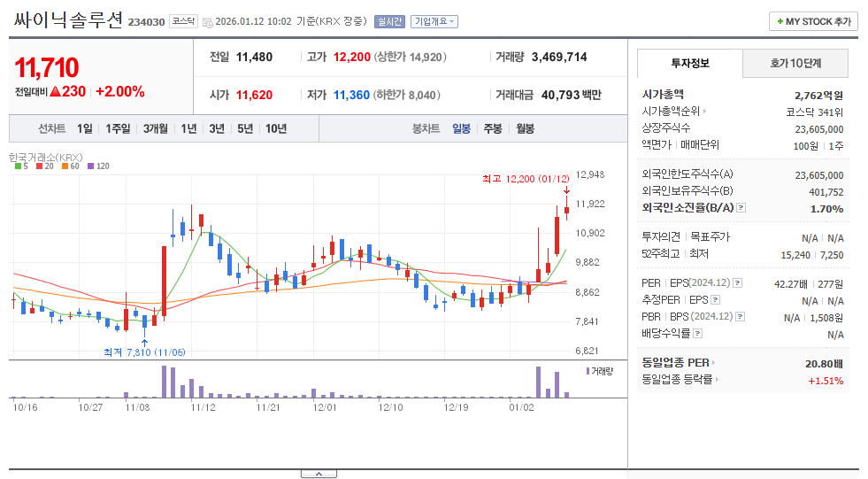868x479 pixels.
Task: Click the arrow next to 시가총액순위
Action: click(704, 112)
